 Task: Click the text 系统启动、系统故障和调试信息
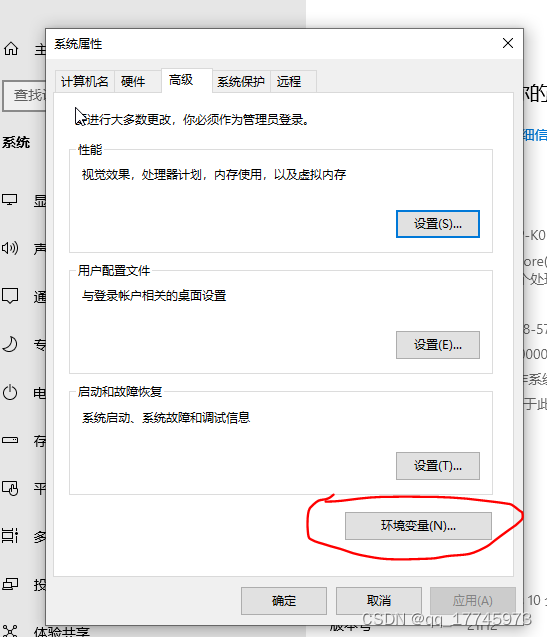(166, 417)
